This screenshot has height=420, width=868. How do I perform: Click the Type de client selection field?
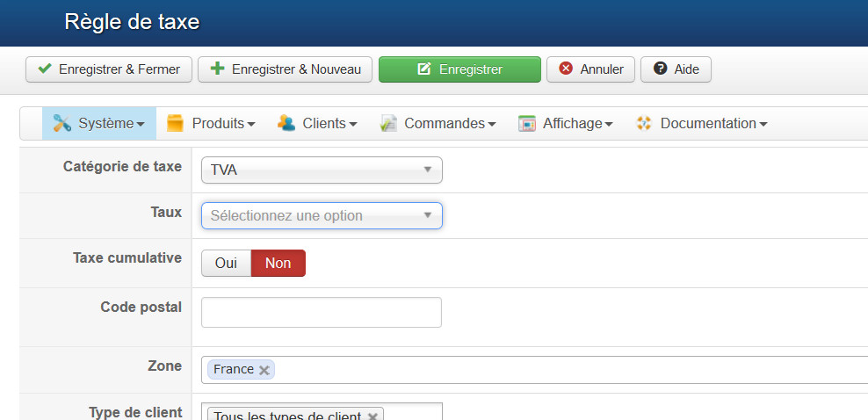click(x=322, y=412)
